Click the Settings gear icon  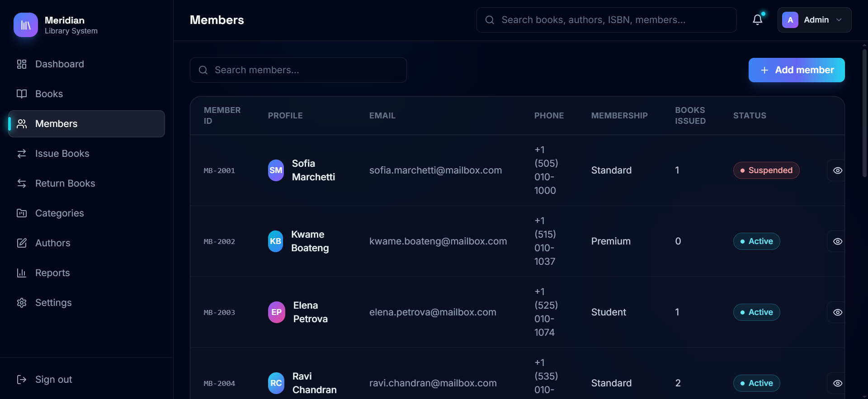22,303
